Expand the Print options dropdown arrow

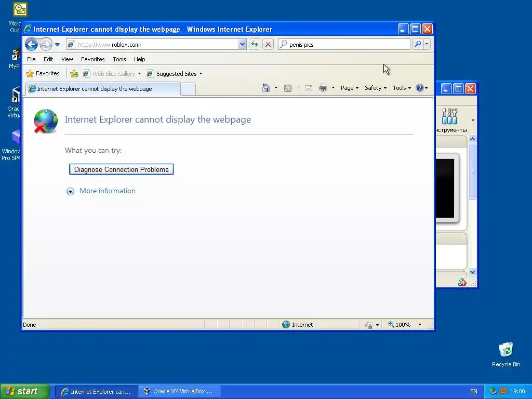click(x=333, y=88)
